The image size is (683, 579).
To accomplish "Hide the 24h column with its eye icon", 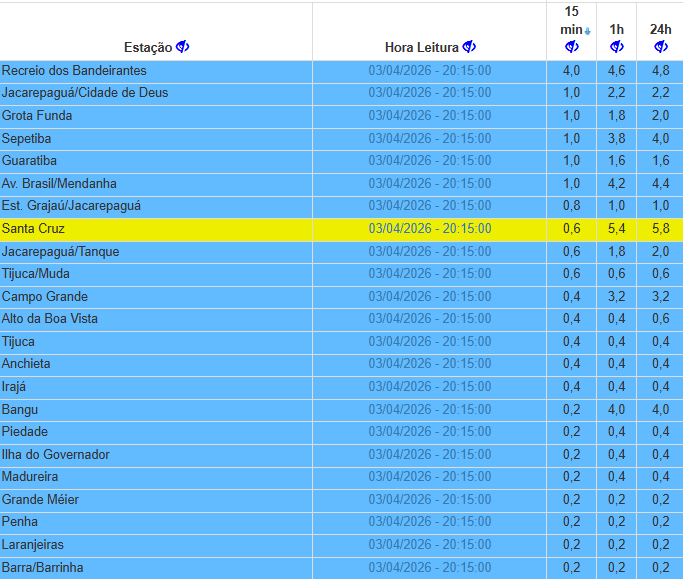I will pos(661,47).
